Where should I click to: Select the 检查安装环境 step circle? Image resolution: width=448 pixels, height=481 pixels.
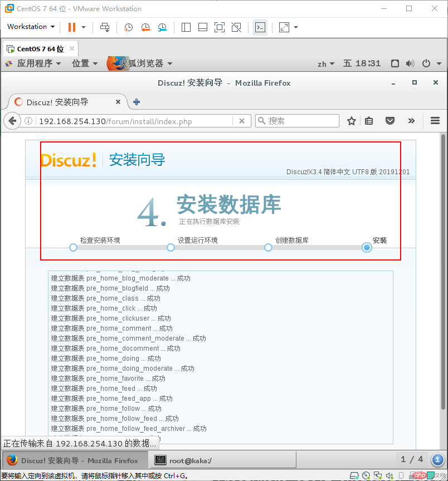click(x=73, y=248)
